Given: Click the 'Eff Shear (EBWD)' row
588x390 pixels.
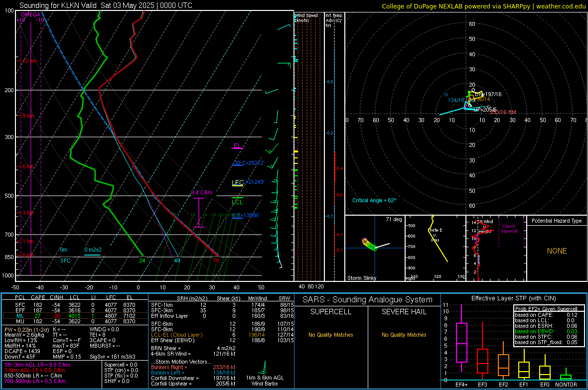Looking at the screenshot, I should 222,341.
